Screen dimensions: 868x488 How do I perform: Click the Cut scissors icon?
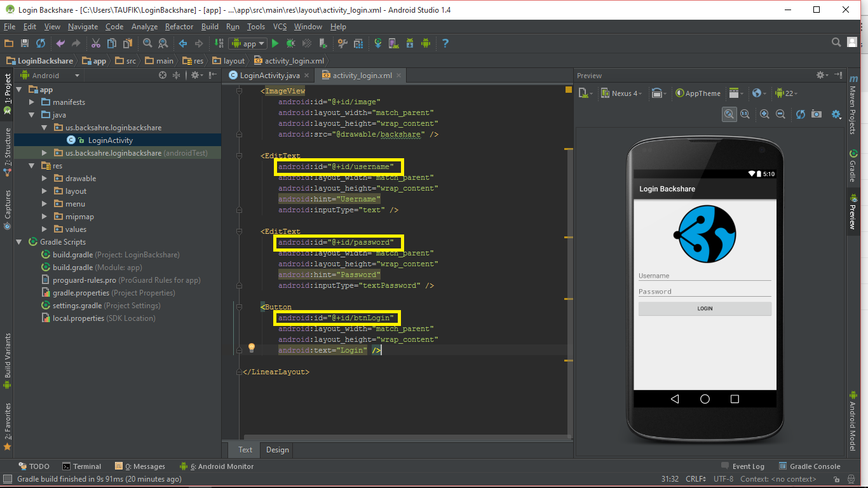point(96,43)
